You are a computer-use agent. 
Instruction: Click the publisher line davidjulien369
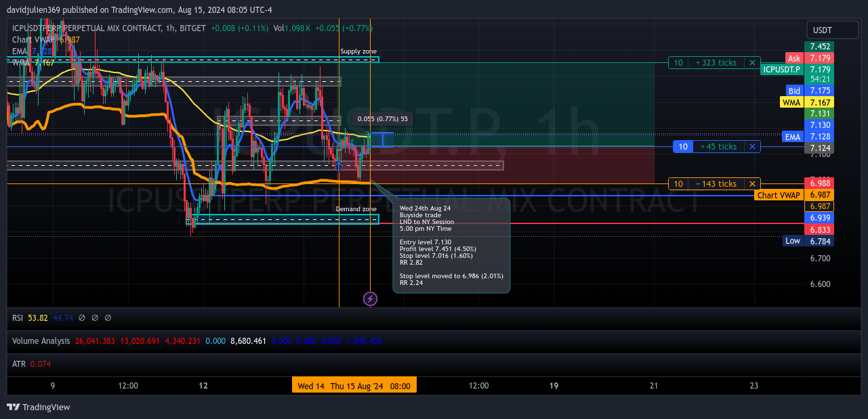(x=139, y=10)
